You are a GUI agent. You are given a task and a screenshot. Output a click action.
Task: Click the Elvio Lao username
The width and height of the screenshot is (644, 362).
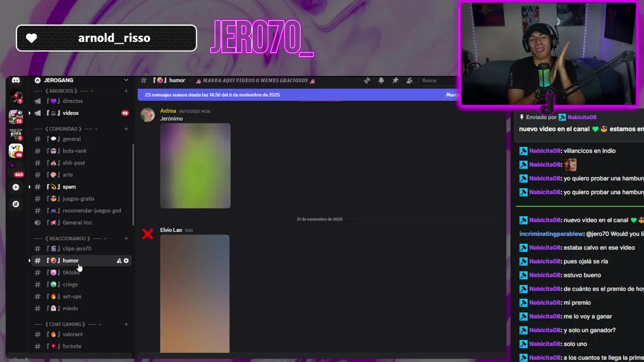[x=171, y=230]
